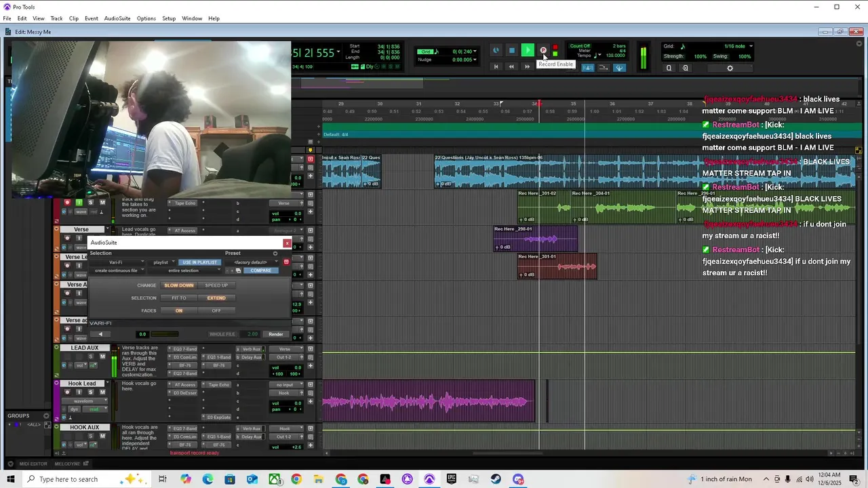This screenshot has height=488, width=868.
Task: Open the AudioSuite menu
Action: [x=117, y=18]
